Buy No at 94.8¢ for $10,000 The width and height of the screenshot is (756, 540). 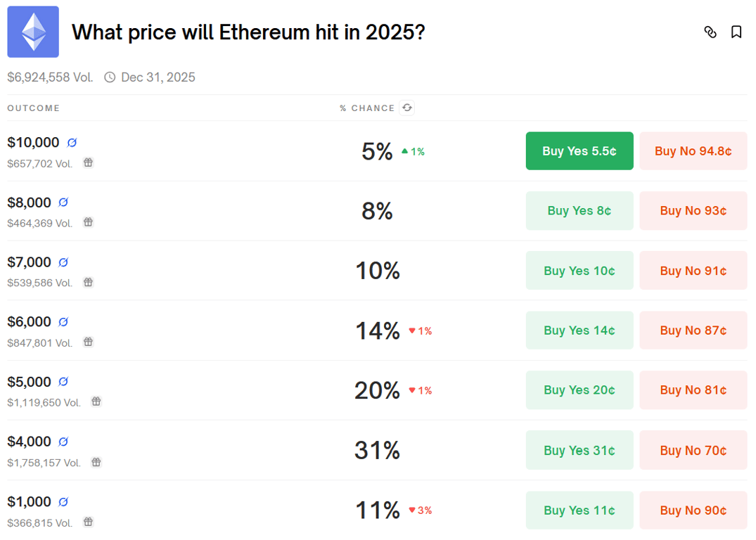(693, 150)
